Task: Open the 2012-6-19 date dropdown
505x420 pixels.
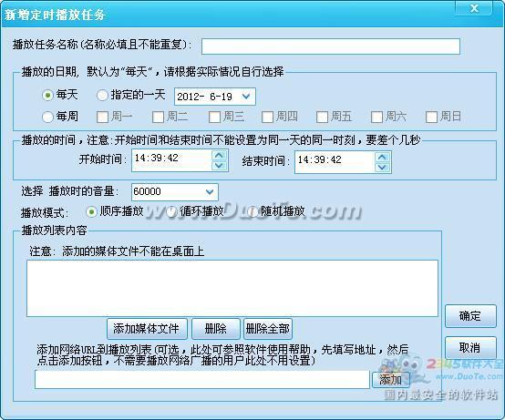Action: pyautogui.click(x=246, y=97)
